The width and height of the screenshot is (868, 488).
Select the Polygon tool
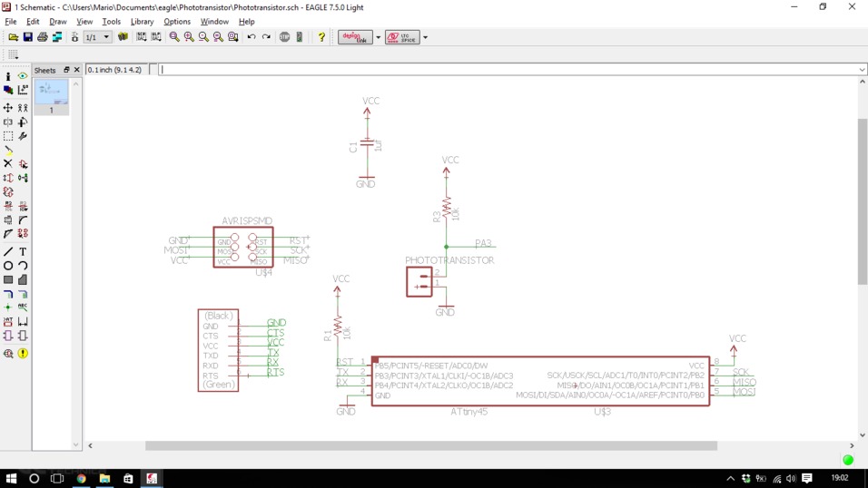coord(23,280)
